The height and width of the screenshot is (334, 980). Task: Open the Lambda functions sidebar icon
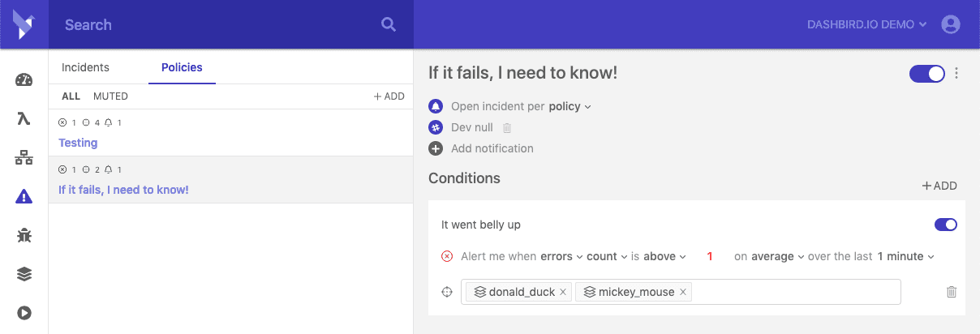pos(24,119)
